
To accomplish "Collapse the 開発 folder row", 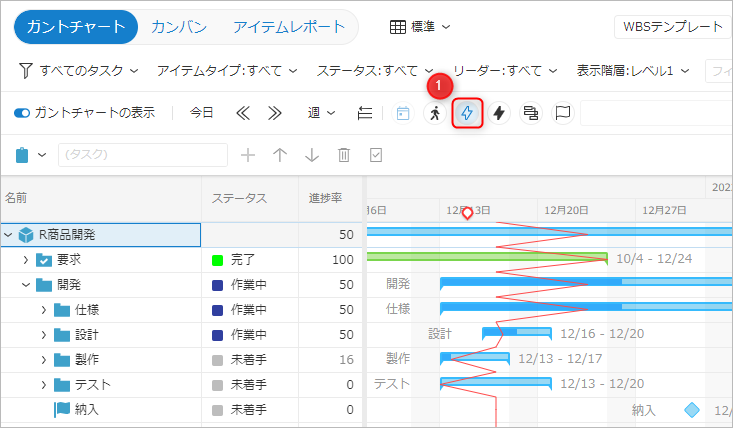I will 27,285.
